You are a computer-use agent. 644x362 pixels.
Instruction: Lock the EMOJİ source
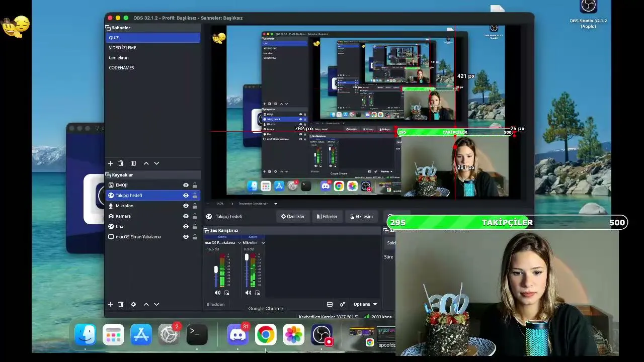(195, 185)
